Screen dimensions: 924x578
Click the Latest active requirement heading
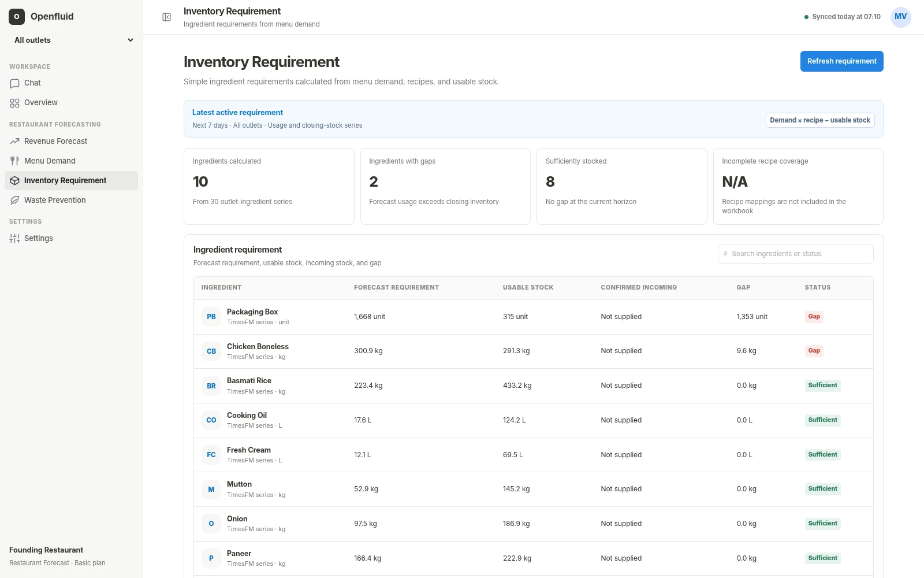click(237, 113)
